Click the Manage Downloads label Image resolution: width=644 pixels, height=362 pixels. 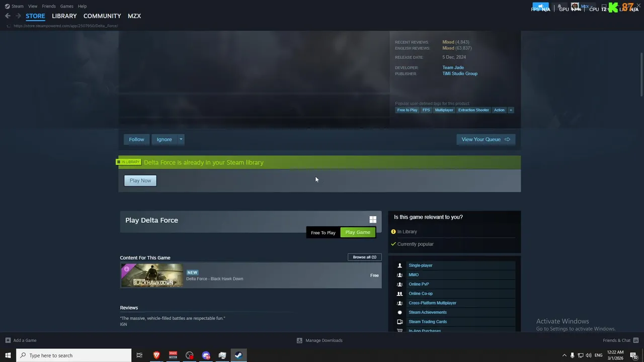[x=324, y=340]
